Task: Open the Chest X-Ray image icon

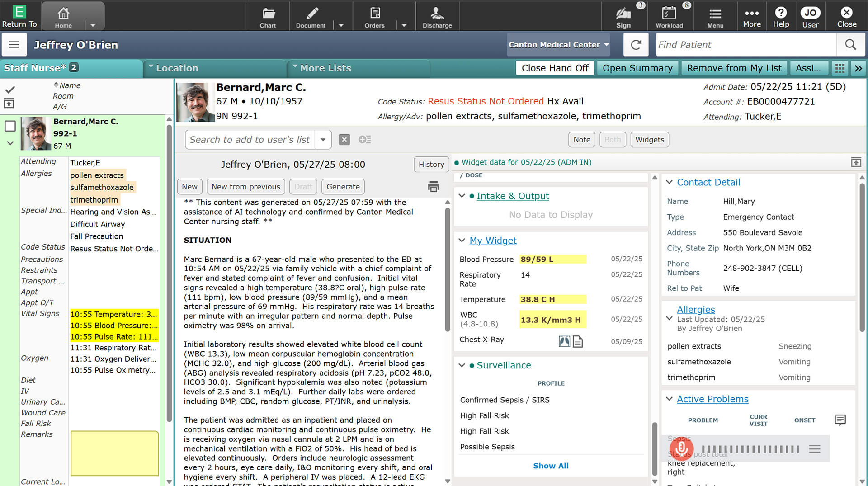Action: tap(564, 341)
